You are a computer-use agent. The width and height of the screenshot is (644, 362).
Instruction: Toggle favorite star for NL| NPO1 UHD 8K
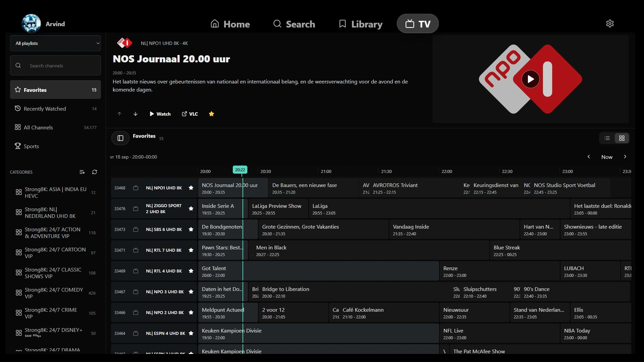pyautogui.click(x=191, y=188)
